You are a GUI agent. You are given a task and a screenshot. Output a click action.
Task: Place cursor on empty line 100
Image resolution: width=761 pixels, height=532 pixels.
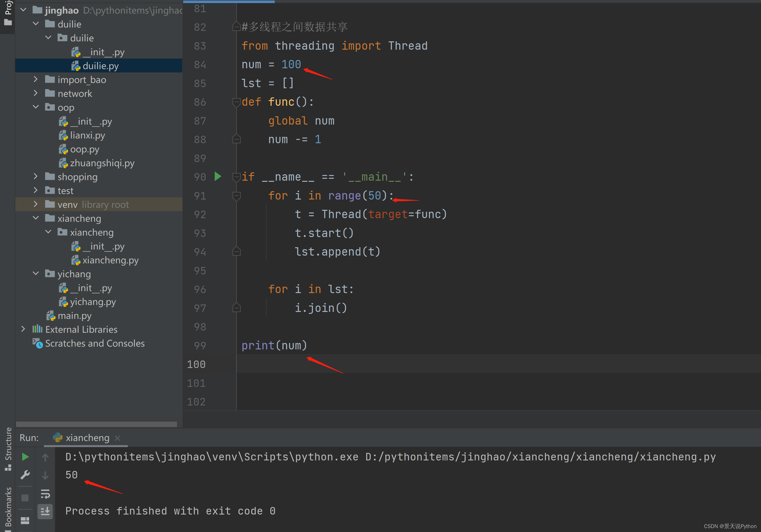coord(498,364)
